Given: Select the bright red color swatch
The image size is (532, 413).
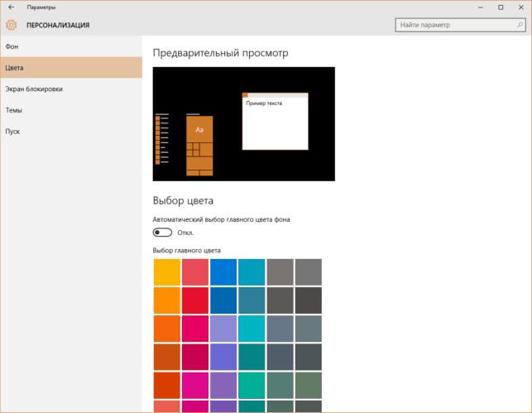Looking at the screenshot, I should click(195, 300).
